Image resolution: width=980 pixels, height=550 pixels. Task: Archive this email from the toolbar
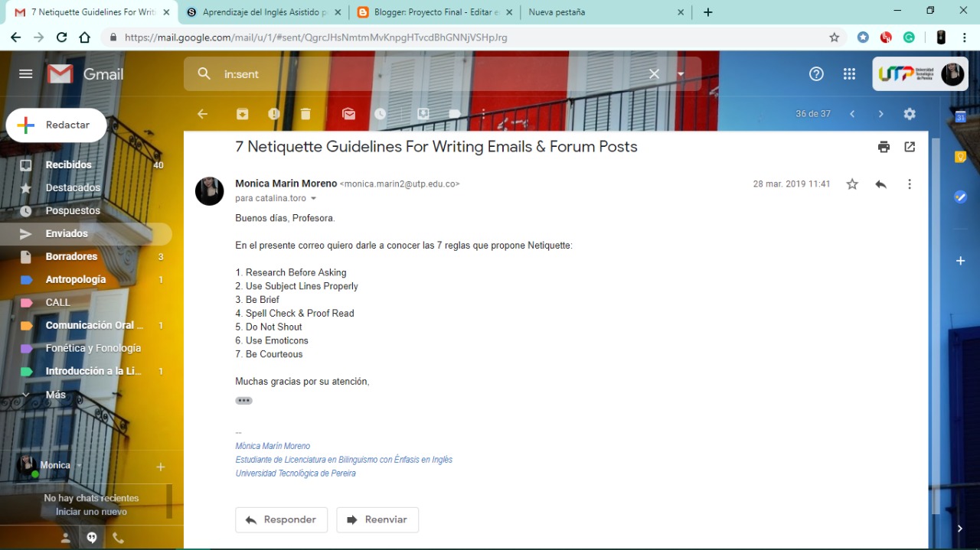[242, 113]
